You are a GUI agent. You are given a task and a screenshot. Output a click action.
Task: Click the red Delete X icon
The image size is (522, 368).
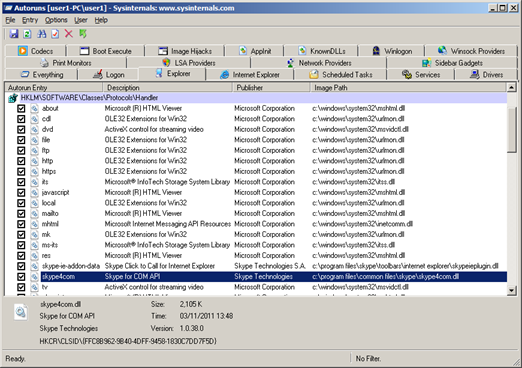pyautogui.click(x=69, y=34)
